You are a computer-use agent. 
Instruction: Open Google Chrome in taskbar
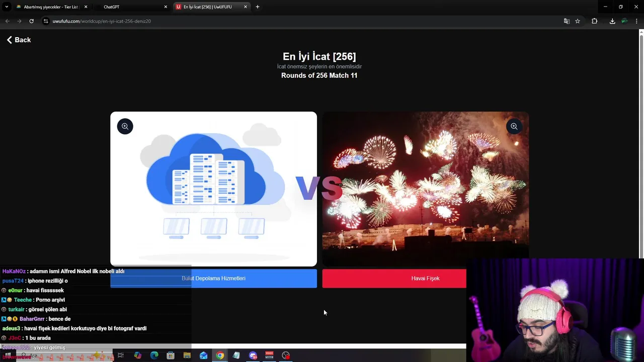[220, 355]
